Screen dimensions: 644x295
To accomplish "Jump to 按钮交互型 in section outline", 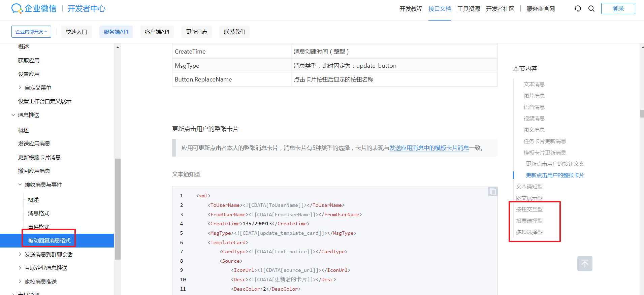I will coord(529,209).
